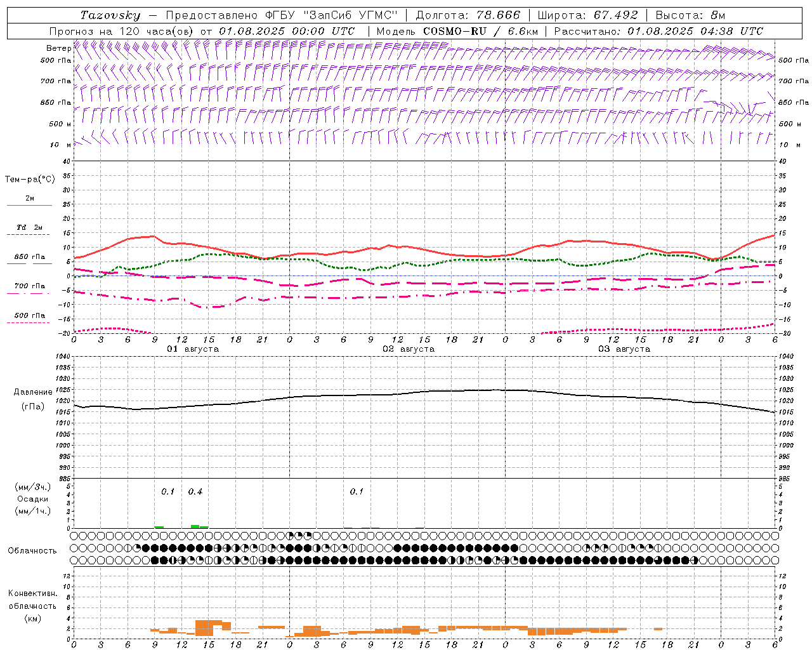Image resolution: width=812 pixels, height=650 pixels.
Task: Select the Td 2м dew point legend entry
Action: pyautogui.click(x=29, y=230)
